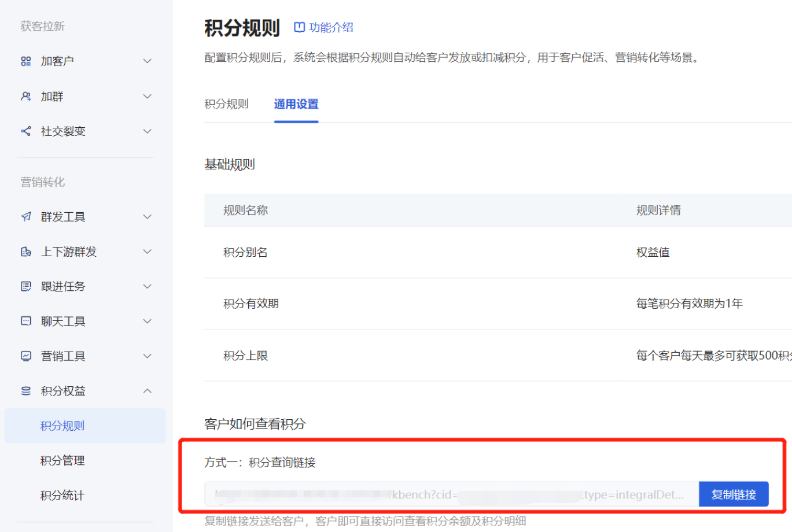Click the 每笔积分有效期为1年 detail cell
Viewport: 792px width, 532px height.
pos(690,304)
